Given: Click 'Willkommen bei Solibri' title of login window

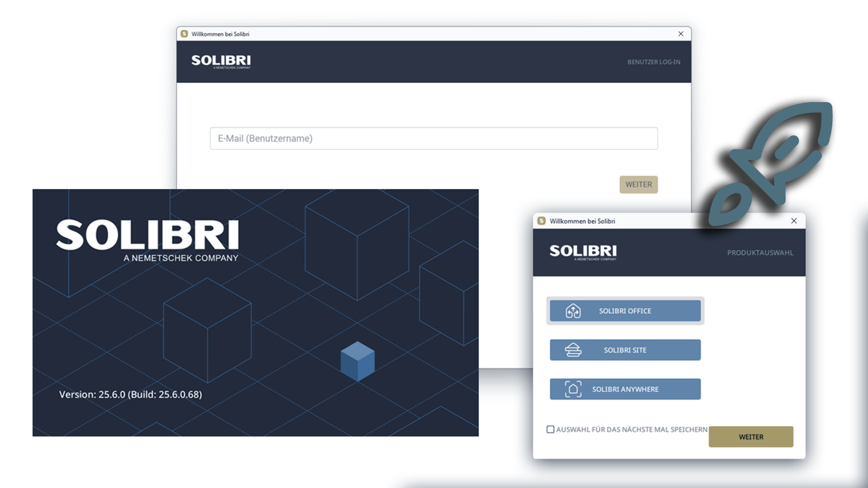Looking at the screenshot, I should tap(220, 34).
